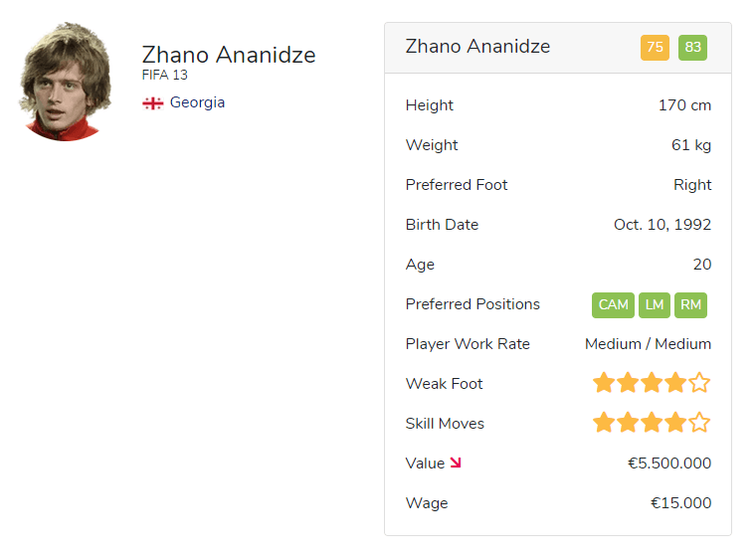Click the FIFA 13 edition label
Viewport: 756px width, 557px height.
point(165,76)
